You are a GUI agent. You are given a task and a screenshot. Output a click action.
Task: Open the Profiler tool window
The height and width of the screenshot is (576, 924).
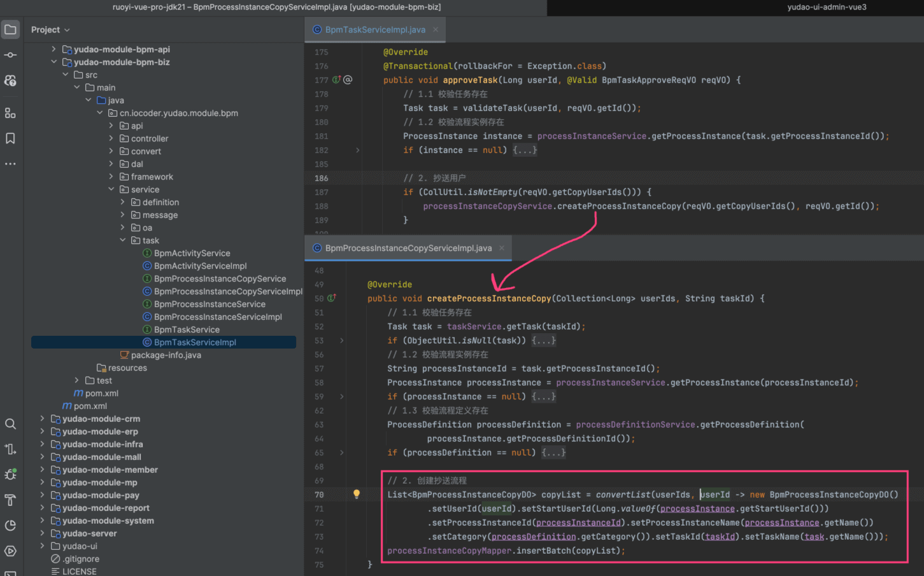[10, 526]
